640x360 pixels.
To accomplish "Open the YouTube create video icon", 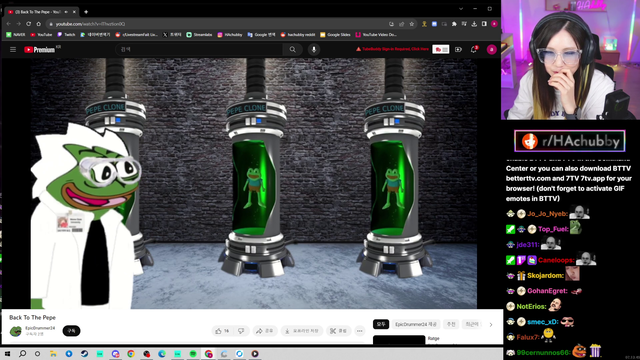I will tap(458, 49).
